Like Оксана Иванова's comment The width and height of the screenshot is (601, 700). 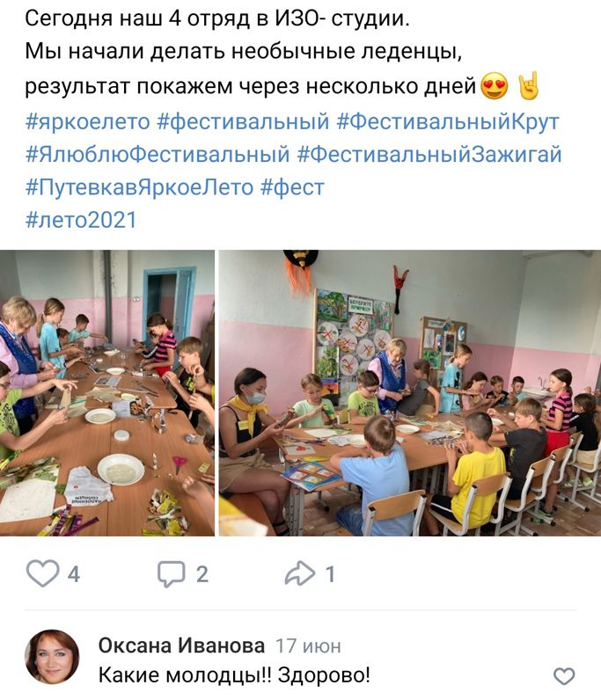click(x=564, y=676)
